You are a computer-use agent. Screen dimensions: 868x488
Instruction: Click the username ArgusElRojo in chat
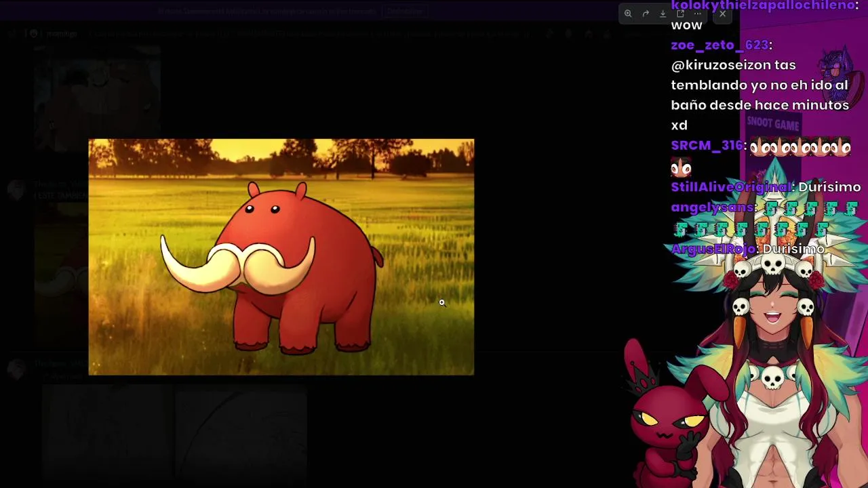point(713,249)
